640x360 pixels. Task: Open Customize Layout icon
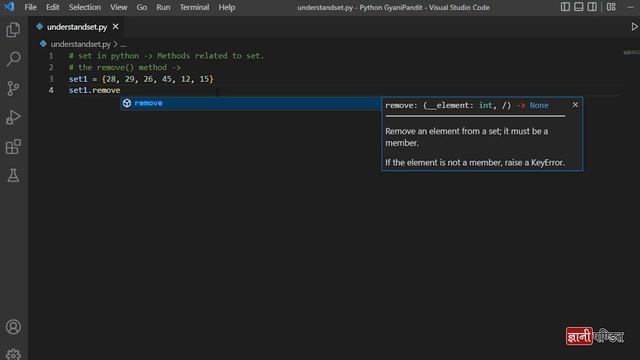coord(611,7)
